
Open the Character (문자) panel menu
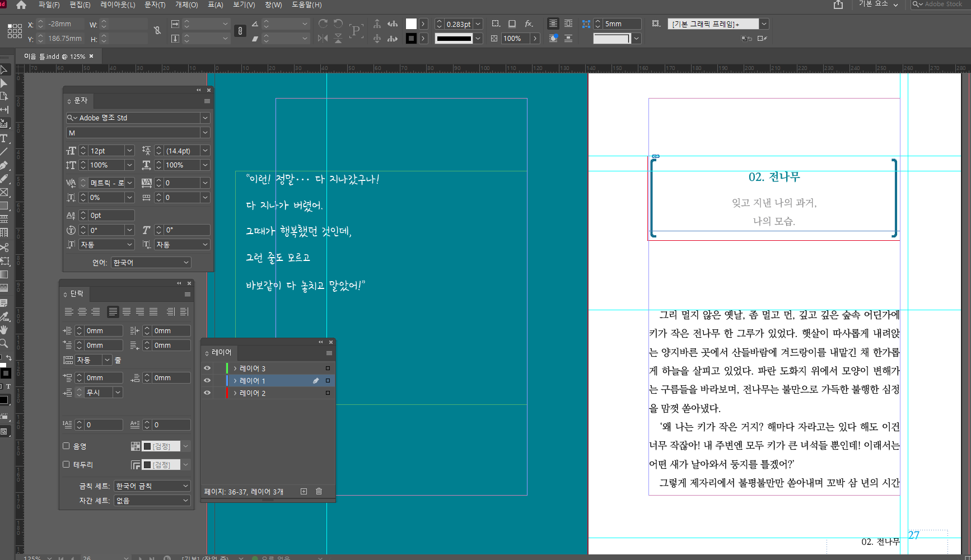[207, 101]
